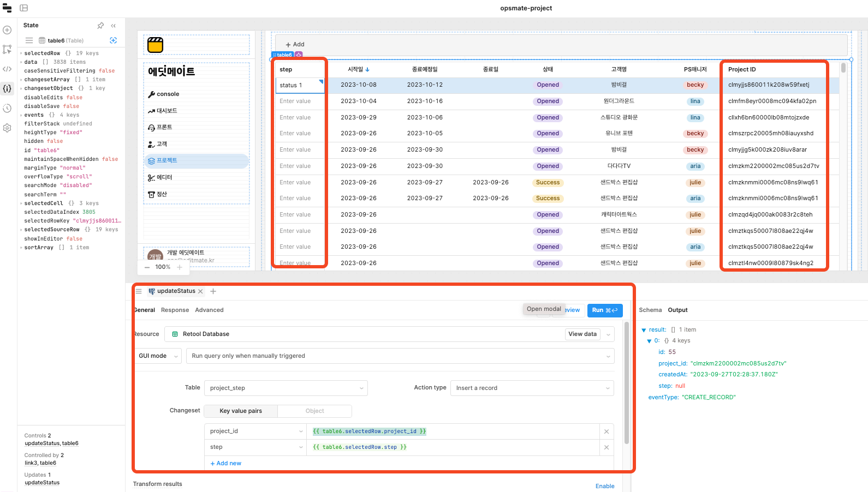This screenshot has height=492, width=868.
Task: Click the table vertical scrollbar
Action: [843, 68]
